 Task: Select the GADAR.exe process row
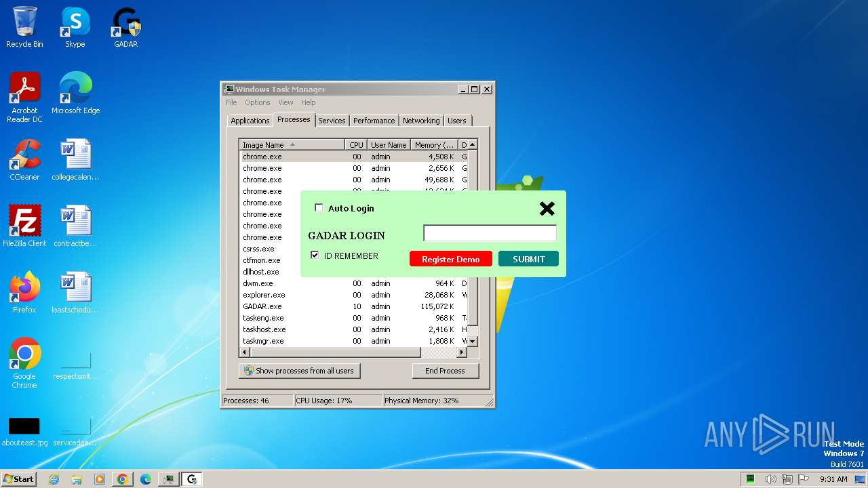(x=354, y=306)
